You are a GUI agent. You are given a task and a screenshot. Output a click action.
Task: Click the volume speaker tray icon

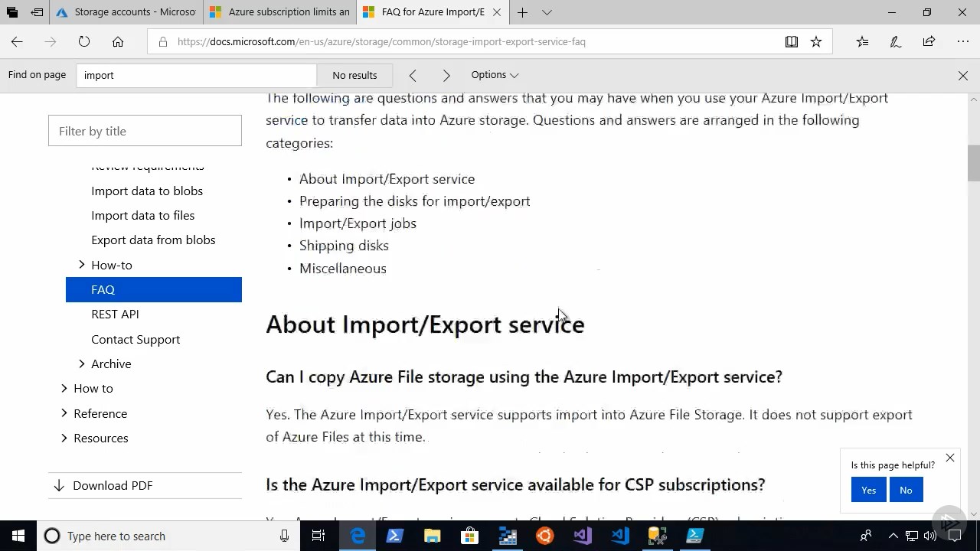(929, 536)
